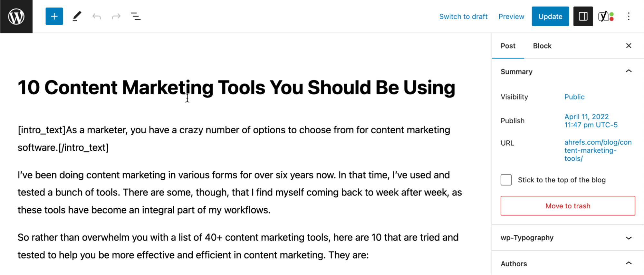Open the Public visibility setting
The width and height of the screenshot is (644, 275).
574,97
